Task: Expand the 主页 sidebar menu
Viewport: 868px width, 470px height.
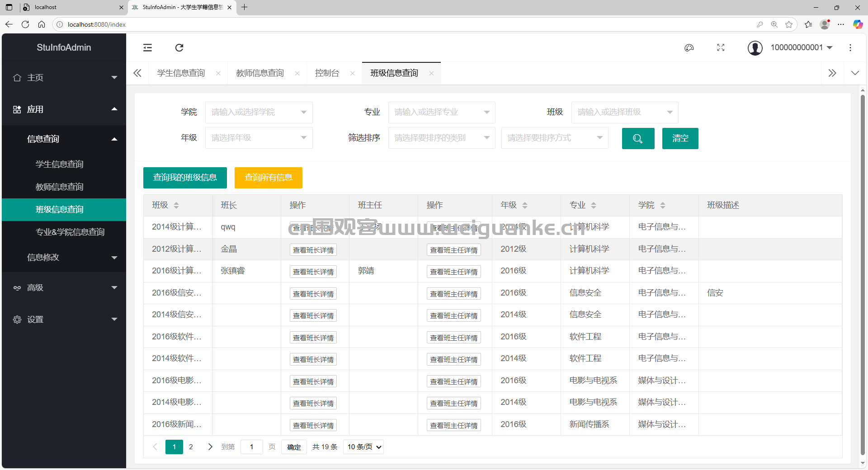Action: pos(64,77)
